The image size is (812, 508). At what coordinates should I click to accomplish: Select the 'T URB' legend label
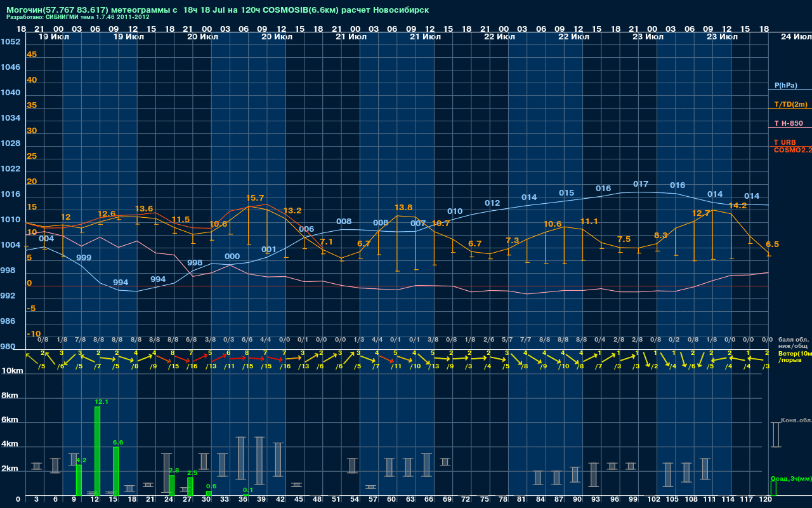pyautogui.click(x=785, y=142)
